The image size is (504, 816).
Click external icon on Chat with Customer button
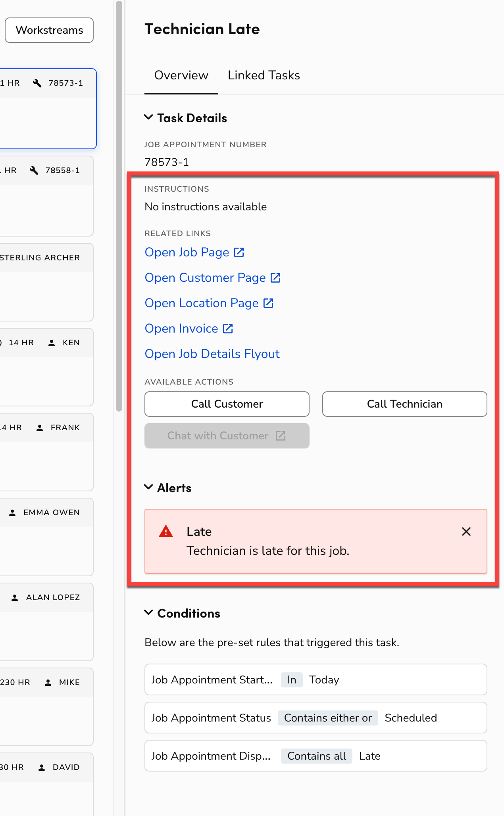(281, 436)
